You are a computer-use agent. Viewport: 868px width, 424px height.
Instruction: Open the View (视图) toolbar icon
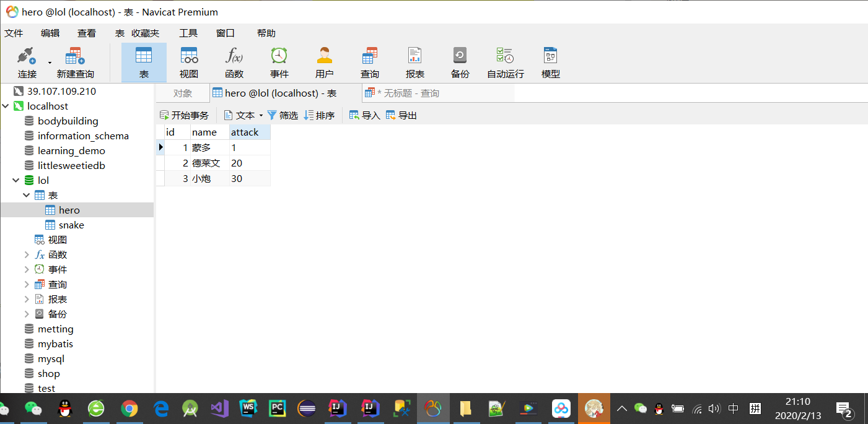(x=189, y=56)
